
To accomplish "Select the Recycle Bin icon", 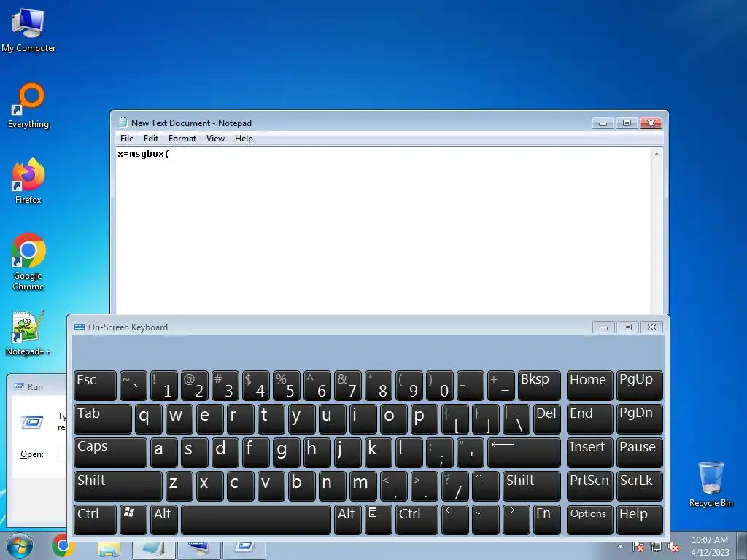I will (711, 484).
